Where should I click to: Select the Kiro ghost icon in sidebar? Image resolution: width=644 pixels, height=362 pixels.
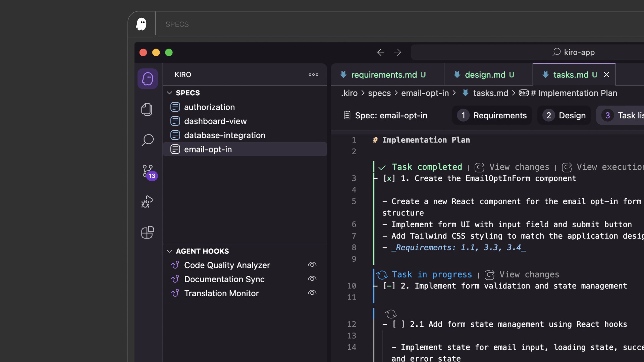pyautogui.click(x=148, y=78)
